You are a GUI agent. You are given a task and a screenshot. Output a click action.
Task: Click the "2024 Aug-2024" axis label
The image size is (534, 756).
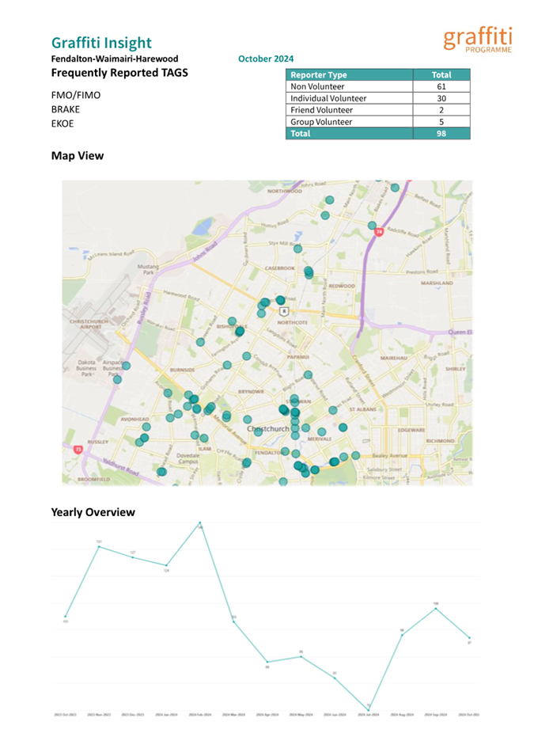point(402,715)
